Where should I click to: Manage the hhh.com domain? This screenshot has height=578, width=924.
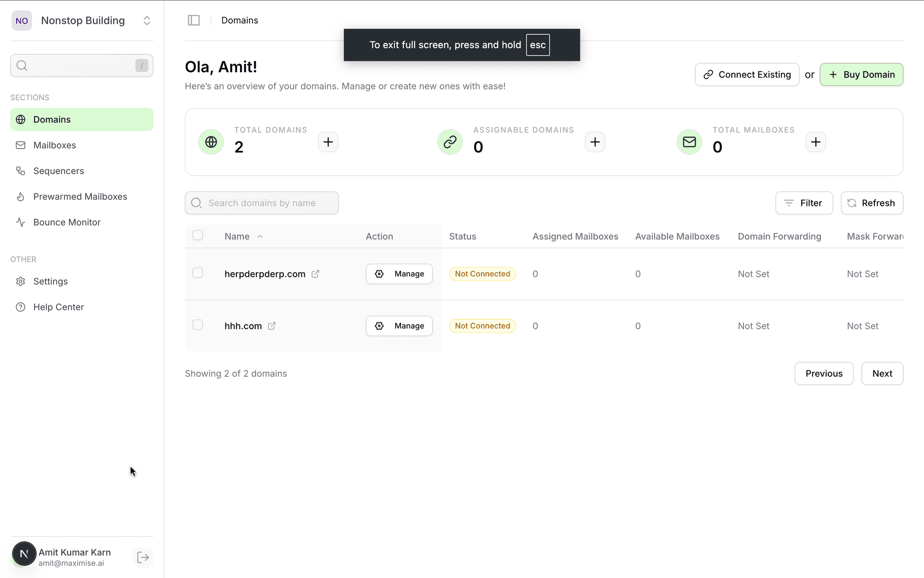click(x=399, y=326)
